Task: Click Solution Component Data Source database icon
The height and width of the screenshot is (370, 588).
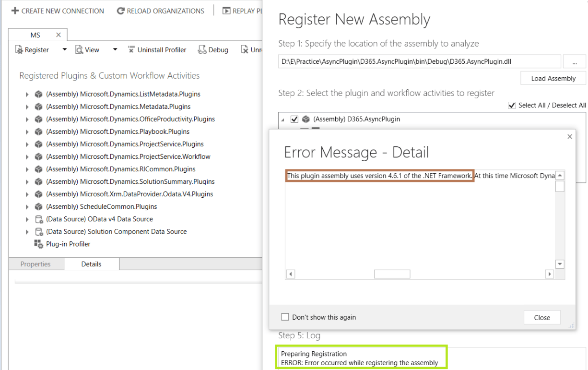Action: (39, 231)
